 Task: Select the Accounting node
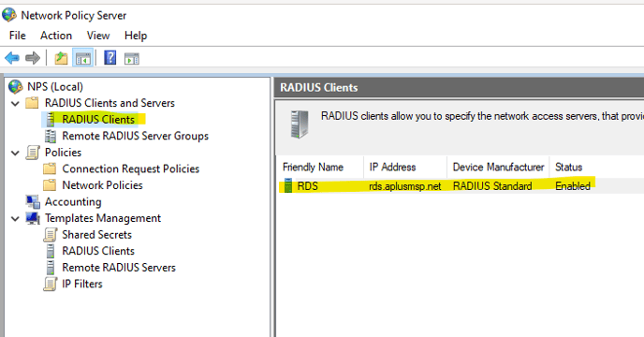(73, 202)
